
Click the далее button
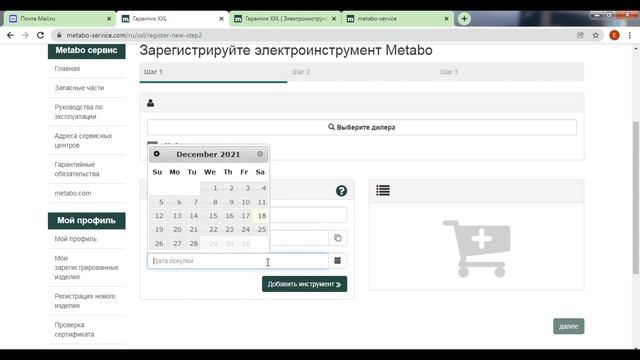click(569, 326)
